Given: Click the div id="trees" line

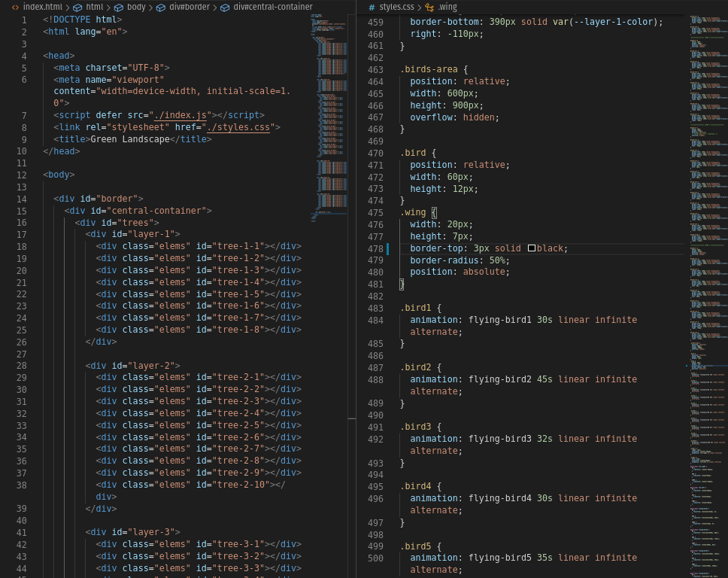Looking at the screenshot, I should pos(117,223).
